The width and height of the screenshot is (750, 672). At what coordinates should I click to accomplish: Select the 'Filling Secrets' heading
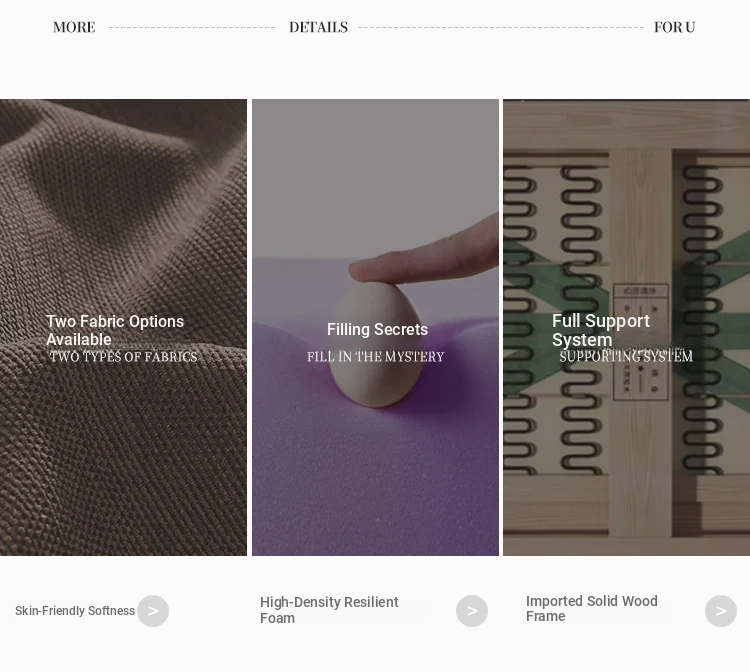point(377,330)
